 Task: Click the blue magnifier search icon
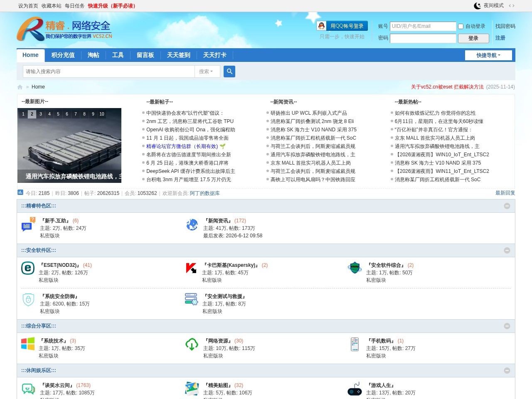coord(229,71)
